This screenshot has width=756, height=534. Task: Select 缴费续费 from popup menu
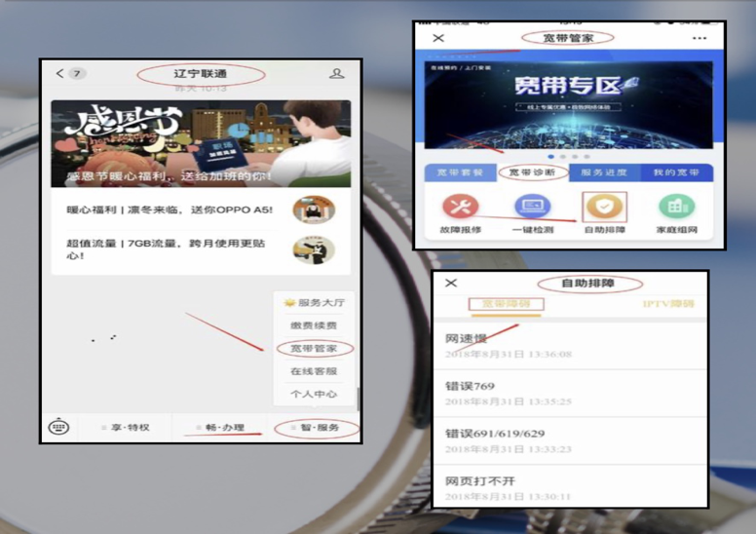[314, 325]
